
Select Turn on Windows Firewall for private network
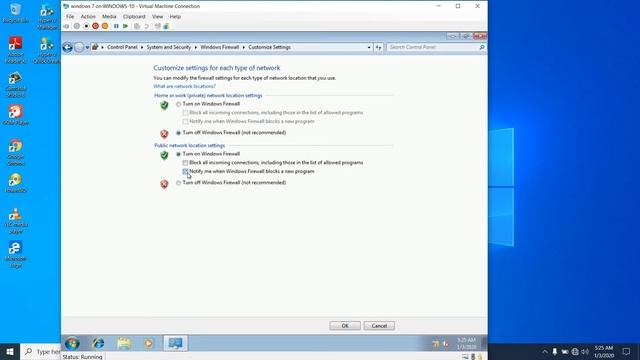(x=178, y=104)
